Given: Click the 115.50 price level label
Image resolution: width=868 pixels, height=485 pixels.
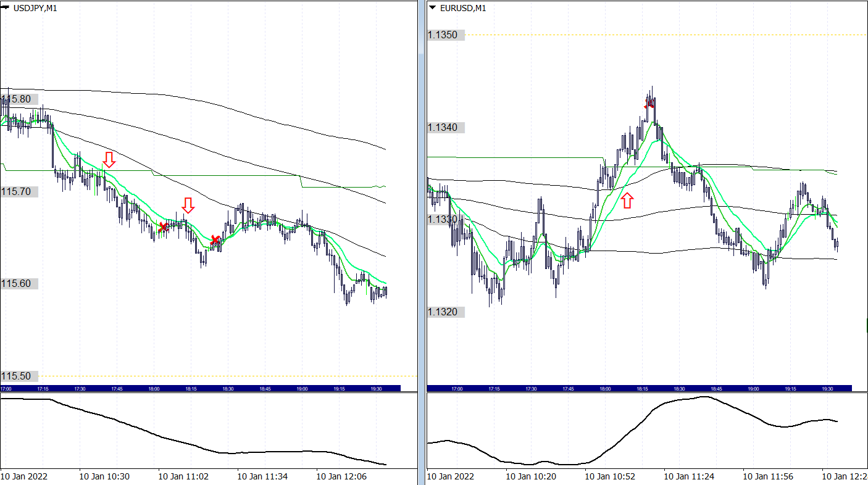Looking at the screenshot, I should pos(19,376).
